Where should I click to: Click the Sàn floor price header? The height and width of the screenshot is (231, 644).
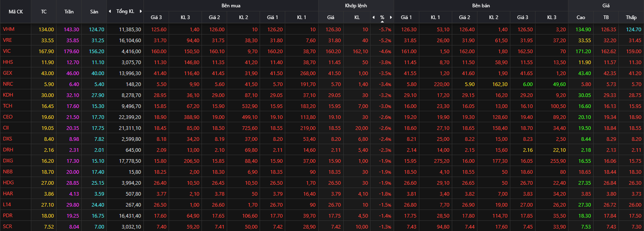94,11
